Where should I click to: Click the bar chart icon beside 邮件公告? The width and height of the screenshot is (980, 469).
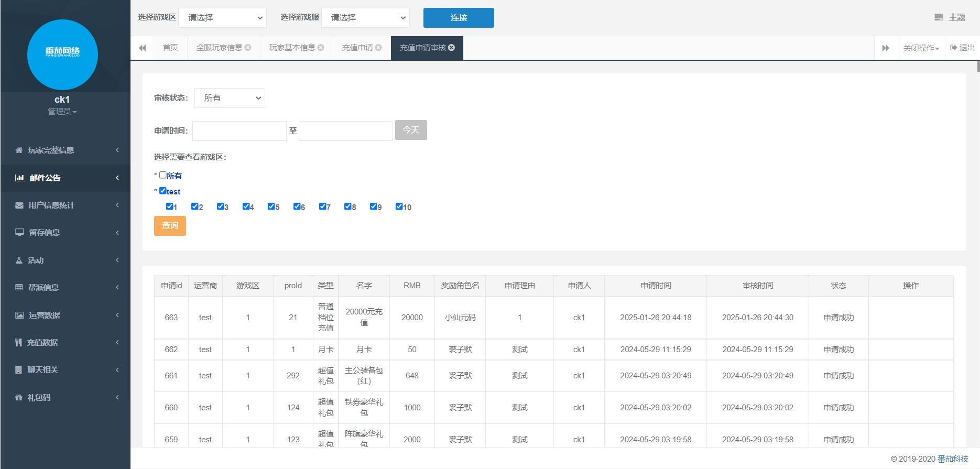click(19, 178)
